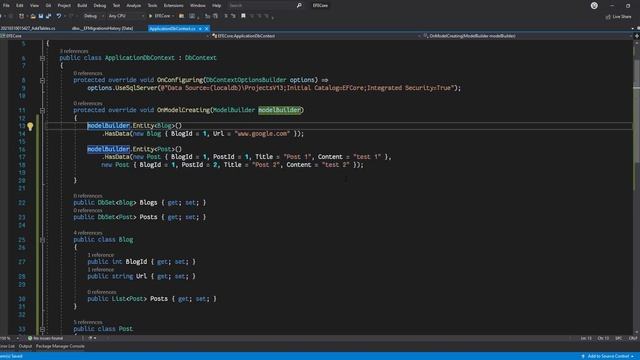Open the Build menu
The height and width of the screenshot is (360, 640).
(x=82, y=6)
